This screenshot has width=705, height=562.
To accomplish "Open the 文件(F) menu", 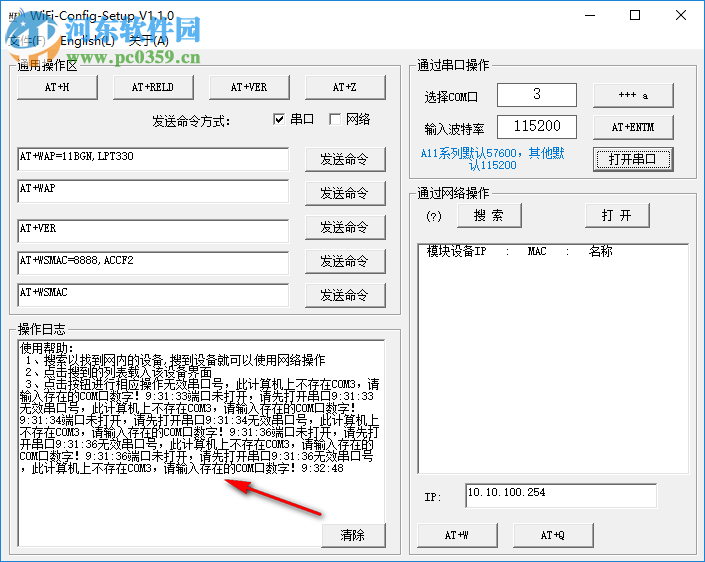I will pyautogui.click(x=27, y=41).
